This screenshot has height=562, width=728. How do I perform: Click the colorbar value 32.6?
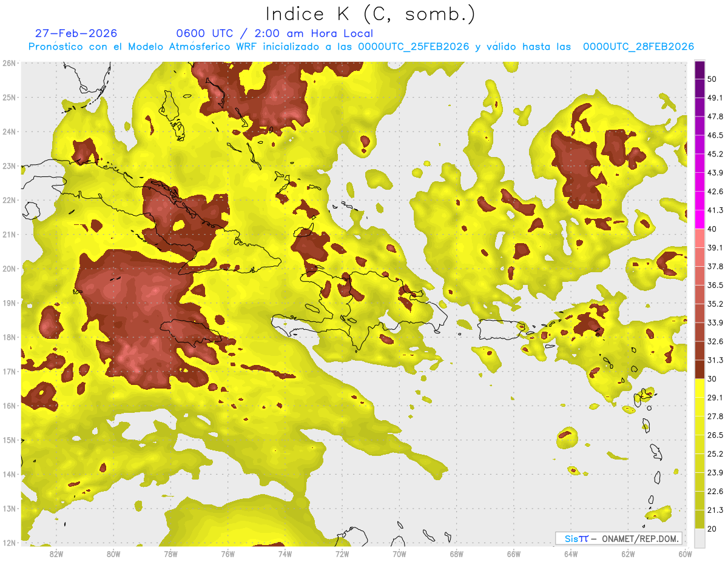pyautogui.click(x=715, y=341)
